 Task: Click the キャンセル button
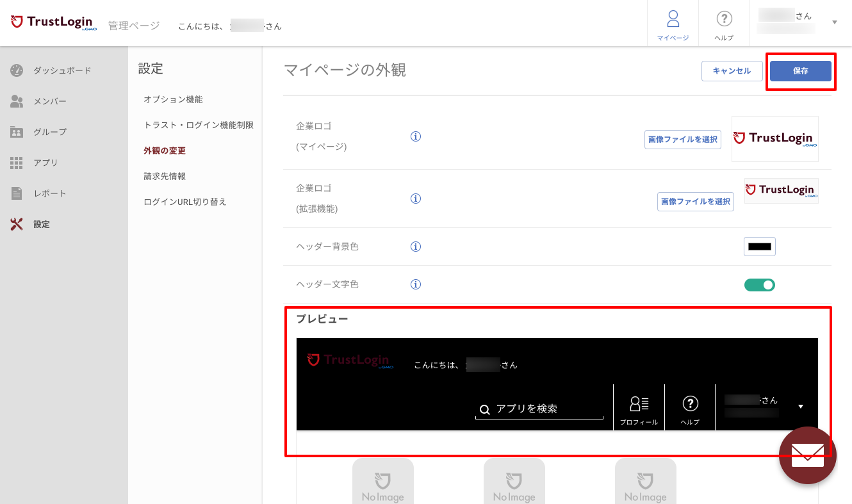pos(732,71)
